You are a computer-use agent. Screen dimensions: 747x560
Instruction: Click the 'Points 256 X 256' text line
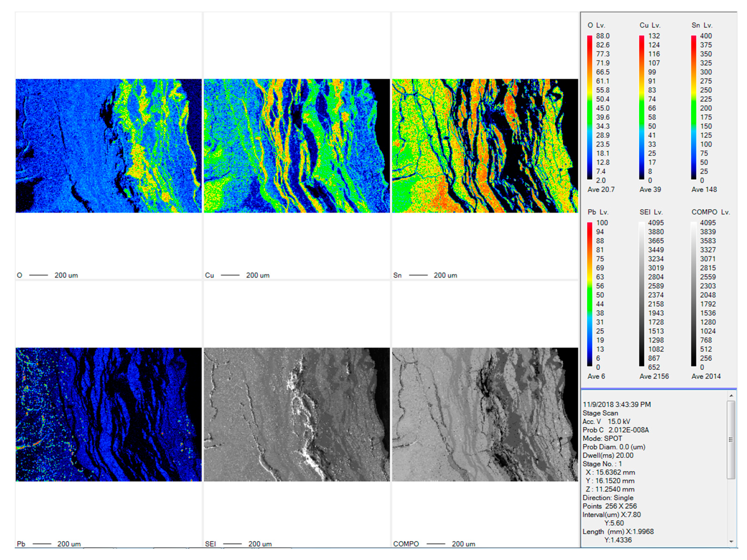tap(610, 506)
